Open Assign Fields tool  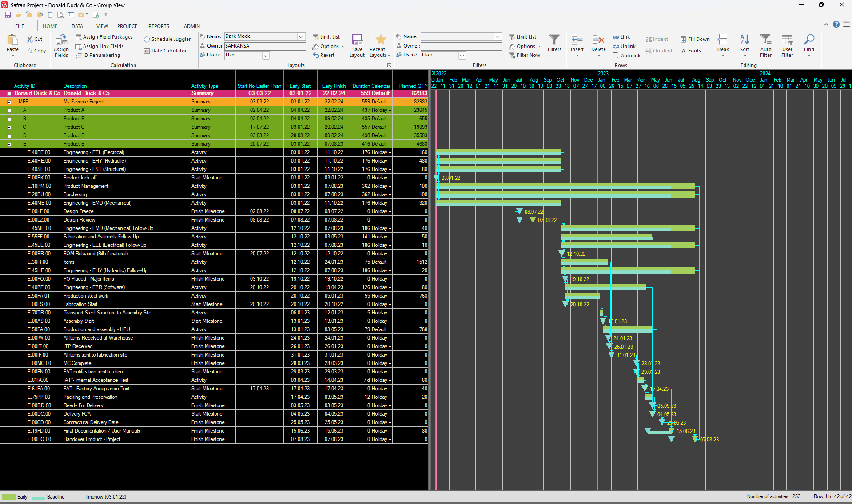61,46
